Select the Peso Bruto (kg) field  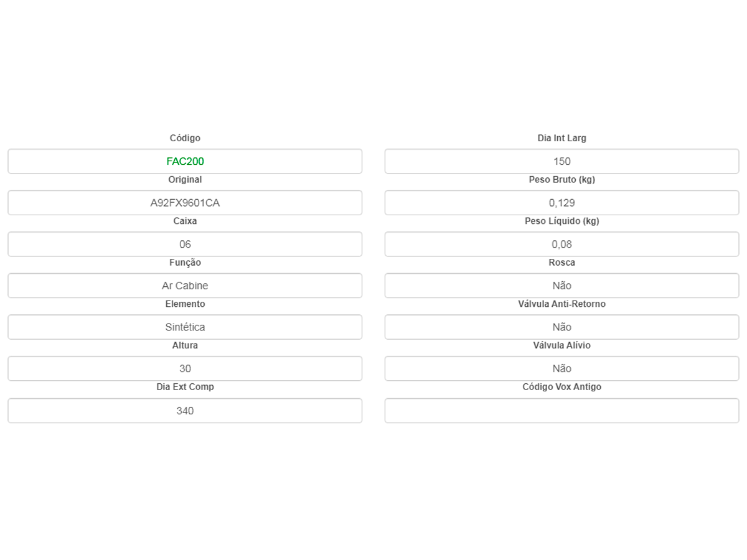561,203
